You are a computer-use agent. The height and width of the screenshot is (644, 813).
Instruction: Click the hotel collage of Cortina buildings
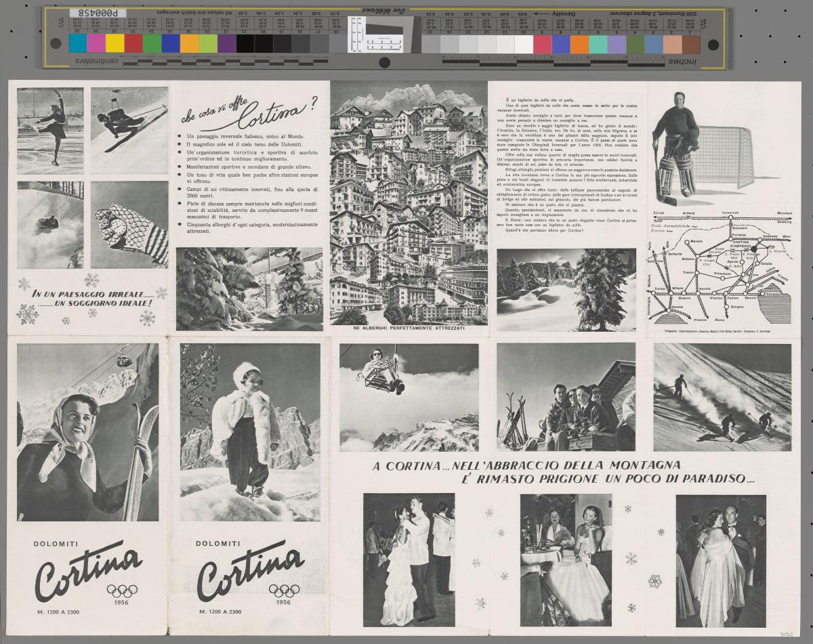(x=409, y=203)
